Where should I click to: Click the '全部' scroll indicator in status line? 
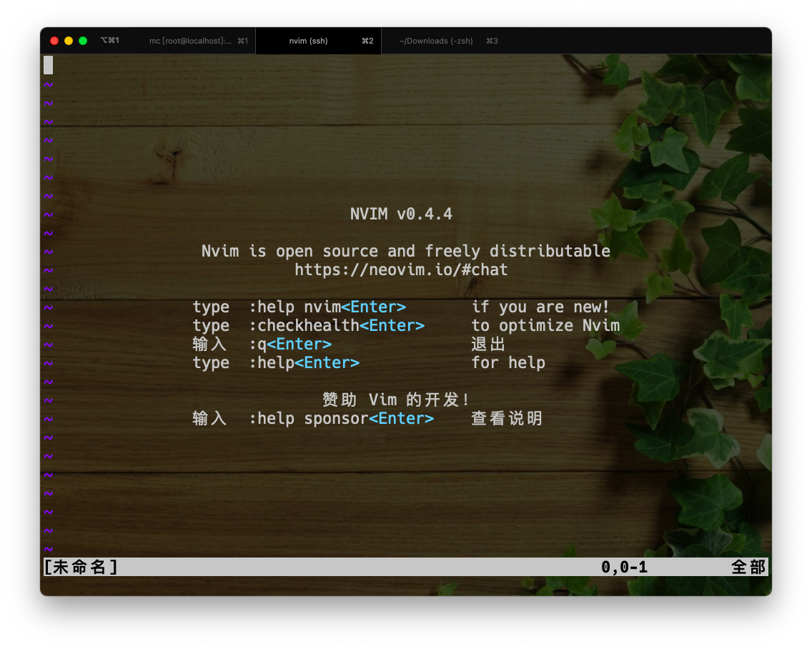pos(748,568)
